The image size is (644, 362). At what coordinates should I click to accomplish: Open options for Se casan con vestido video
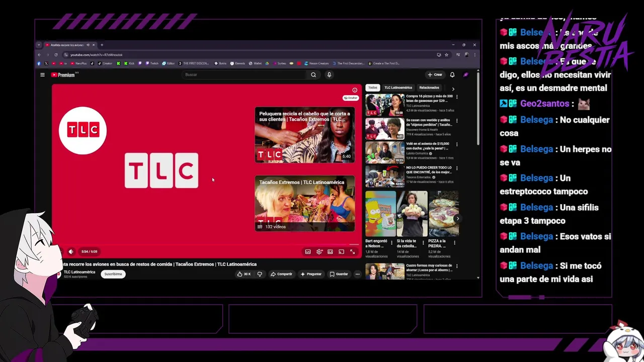[x=457, y=121]
